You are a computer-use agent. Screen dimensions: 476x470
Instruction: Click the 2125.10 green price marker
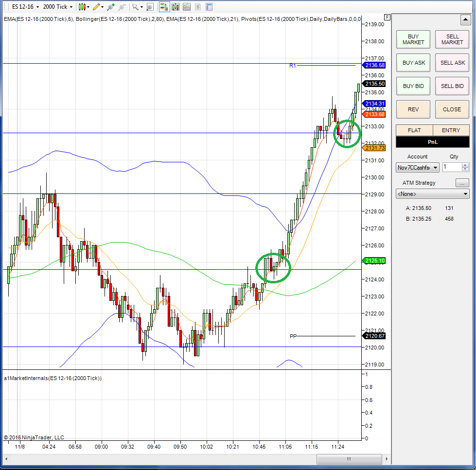tap(374, 261)
